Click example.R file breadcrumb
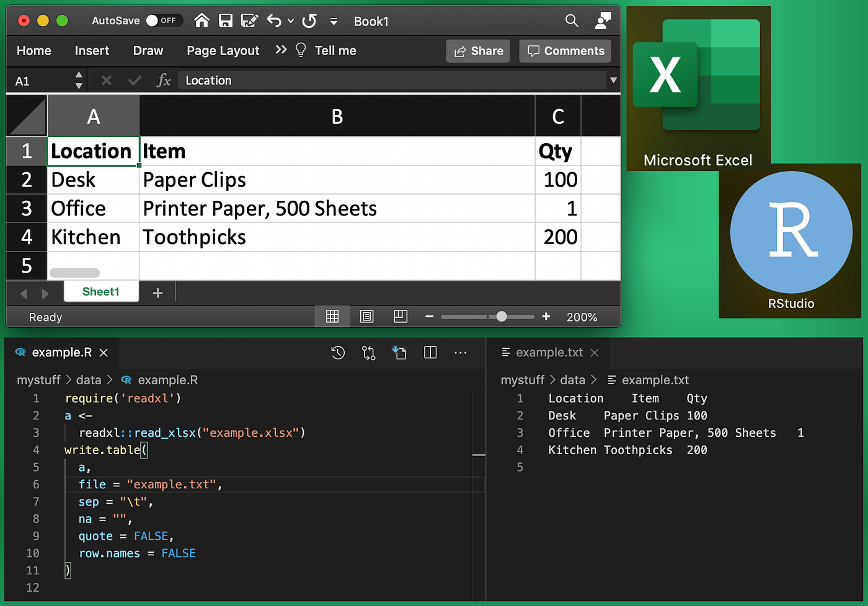This screenshot has height=606, width=868. (x=159, y=380)
